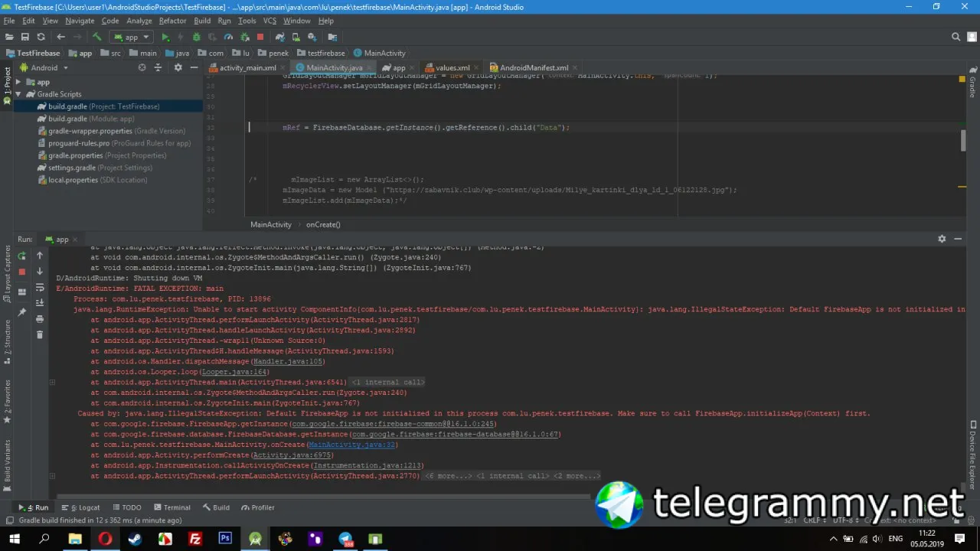Viewport: 980px width, 551px height.
Task: Rerun app in the Run panel
Action: coord(21,256)
